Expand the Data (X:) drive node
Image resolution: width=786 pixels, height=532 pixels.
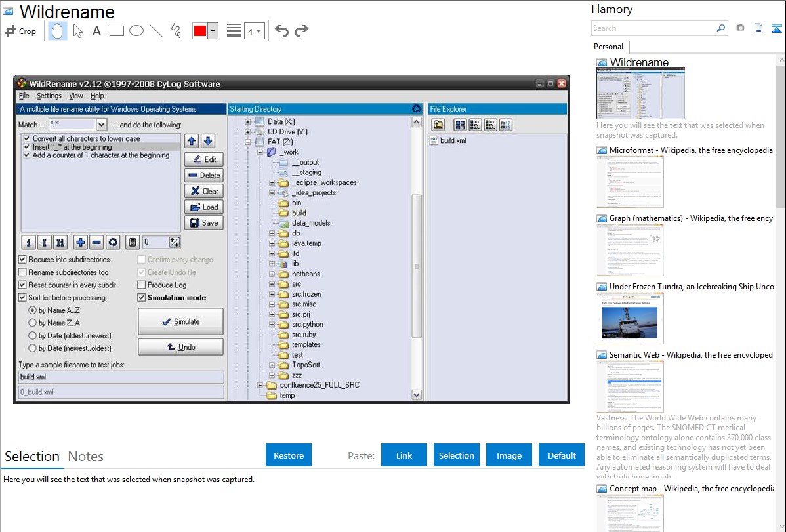pos(247,122)
